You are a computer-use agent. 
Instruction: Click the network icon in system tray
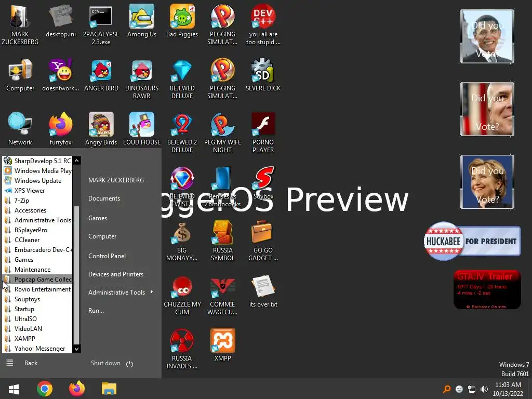click(x=472, y=389)
